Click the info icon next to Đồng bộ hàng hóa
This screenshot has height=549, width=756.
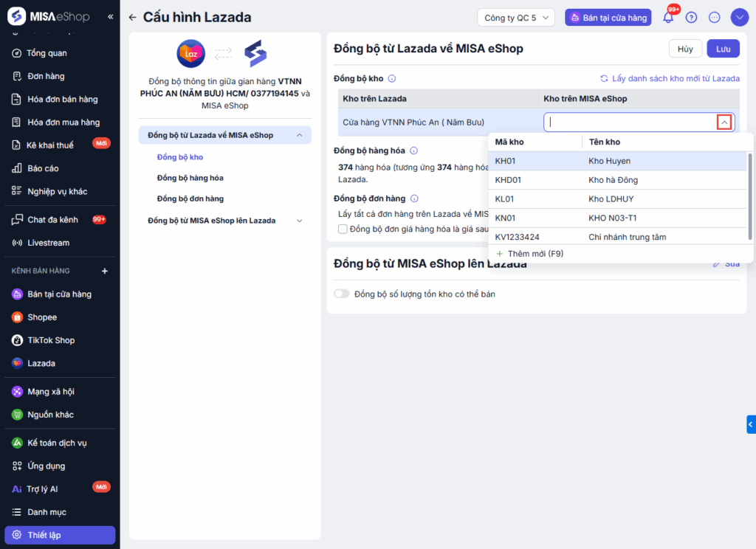[x=413, y=151]
